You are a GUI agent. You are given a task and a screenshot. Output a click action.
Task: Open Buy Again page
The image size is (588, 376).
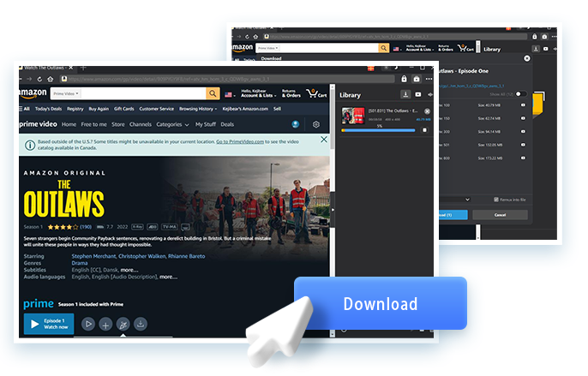(x=99, y=109)
